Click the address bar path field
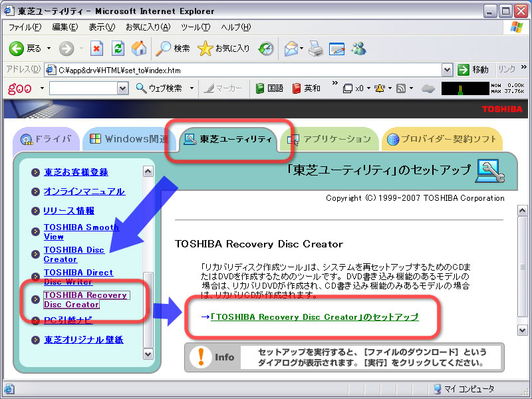 click(243, 70)
